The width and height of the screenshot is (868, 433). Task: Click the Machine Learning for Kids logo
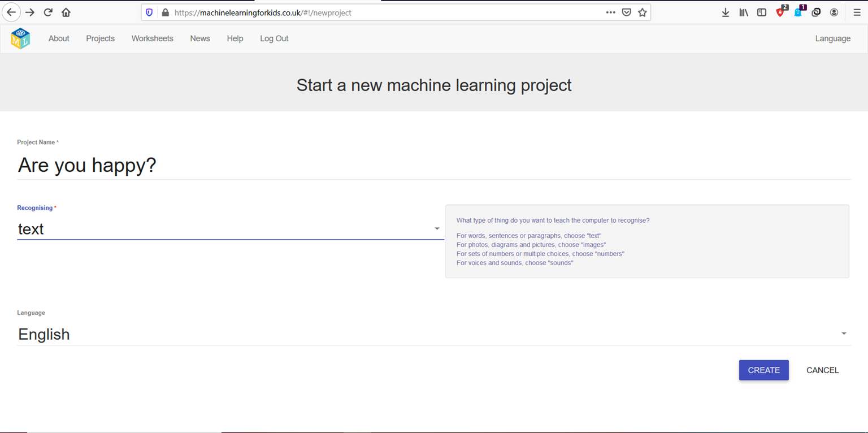(x=20, y=38)
